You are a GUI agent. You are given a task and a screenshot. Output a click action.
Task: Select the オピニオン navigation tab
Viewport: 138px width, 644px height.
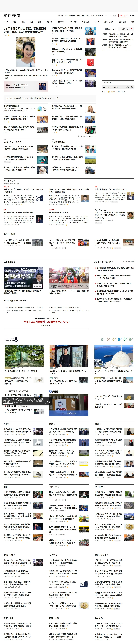coord(61,22)
